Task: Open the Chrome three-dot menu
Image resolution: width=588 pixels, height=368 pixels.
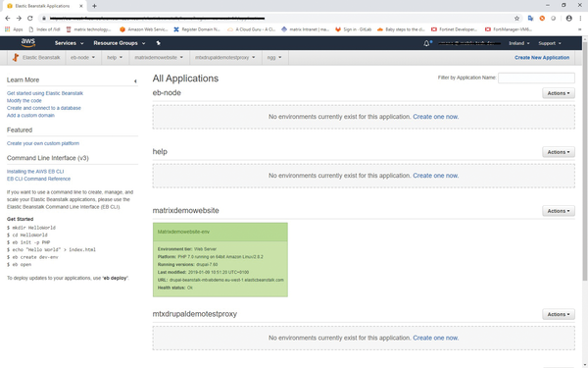Action: [x=580, y=18]
